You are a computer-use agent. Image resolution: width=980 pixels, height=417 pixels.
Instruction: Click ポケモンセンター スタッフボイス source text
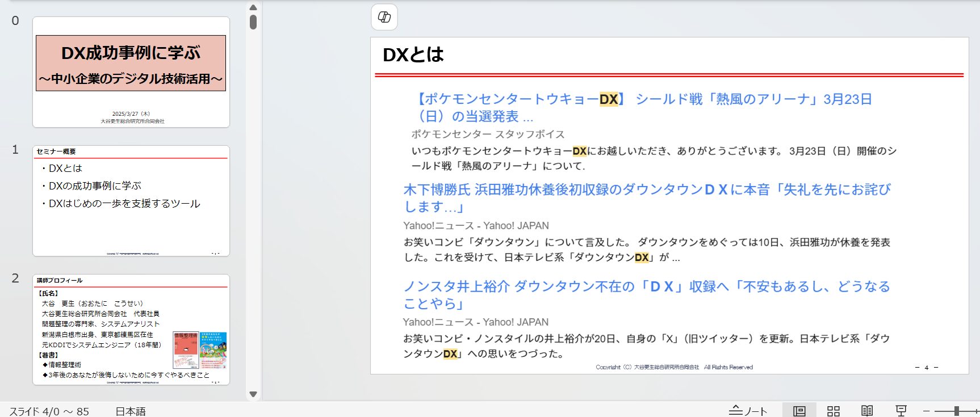click(488, 134)
